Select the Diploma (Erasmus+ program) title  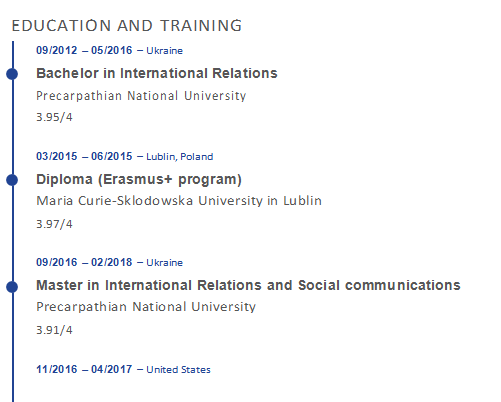pos(139,180)
